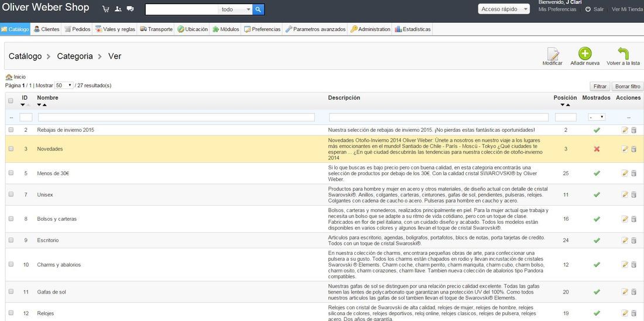Open the Estadísticas tab

pyautogui.click(x=413, y=29)
